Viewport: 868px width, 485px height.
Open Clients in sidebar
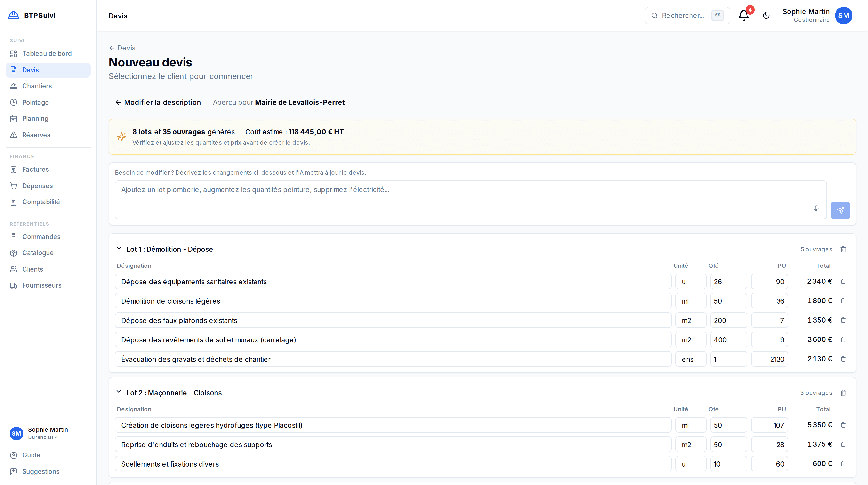pyautogui.click(x=48, y=269)
